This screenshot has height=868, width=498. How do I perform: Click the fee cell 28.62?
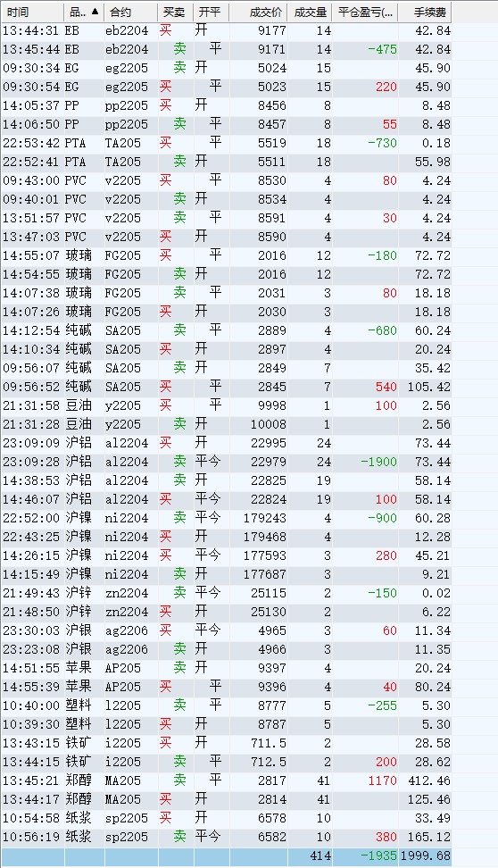point(433,763)
